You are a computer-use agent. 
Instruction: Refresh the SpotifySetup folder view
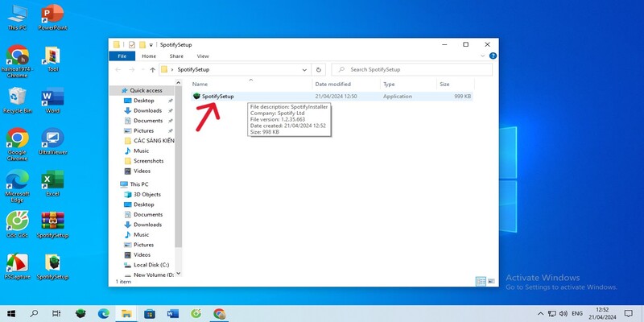point(318,70)
